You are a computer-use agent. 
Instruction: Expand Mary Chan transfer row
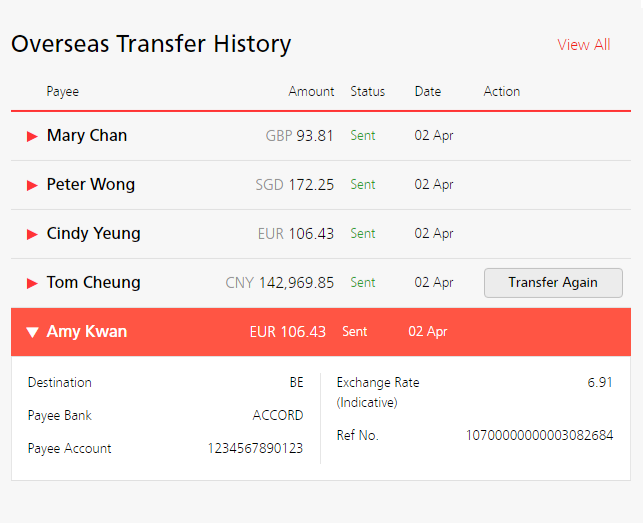(32, 136)
